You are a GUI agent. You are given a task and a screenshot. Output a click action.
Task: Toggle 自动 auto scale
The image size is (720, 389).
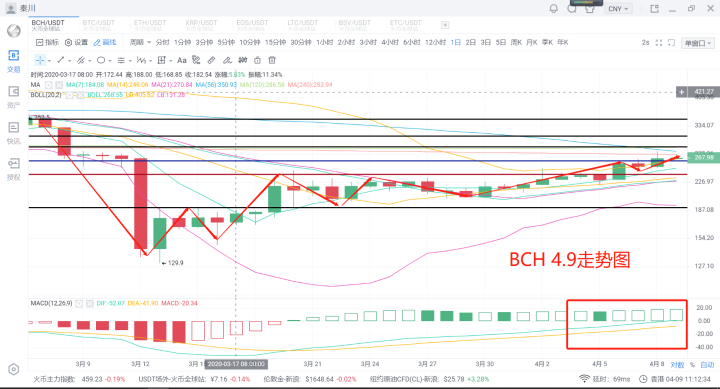click(707, 365)
